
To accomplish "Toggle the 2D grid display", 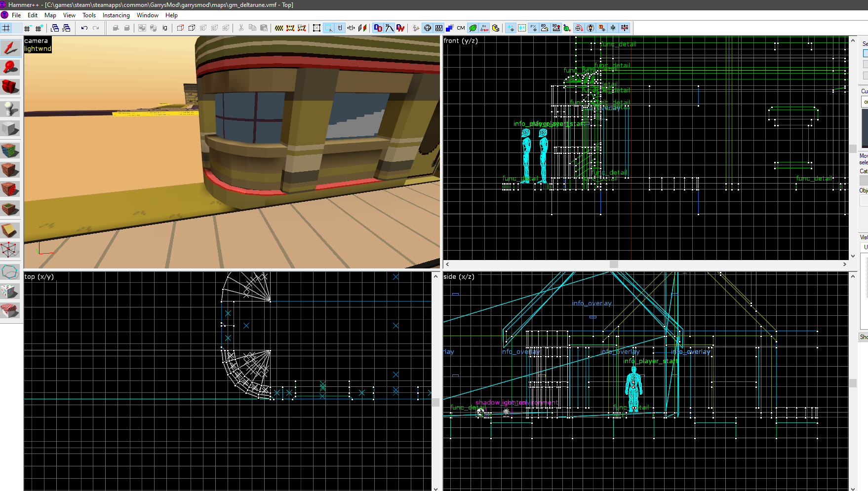I will (6, 28).
